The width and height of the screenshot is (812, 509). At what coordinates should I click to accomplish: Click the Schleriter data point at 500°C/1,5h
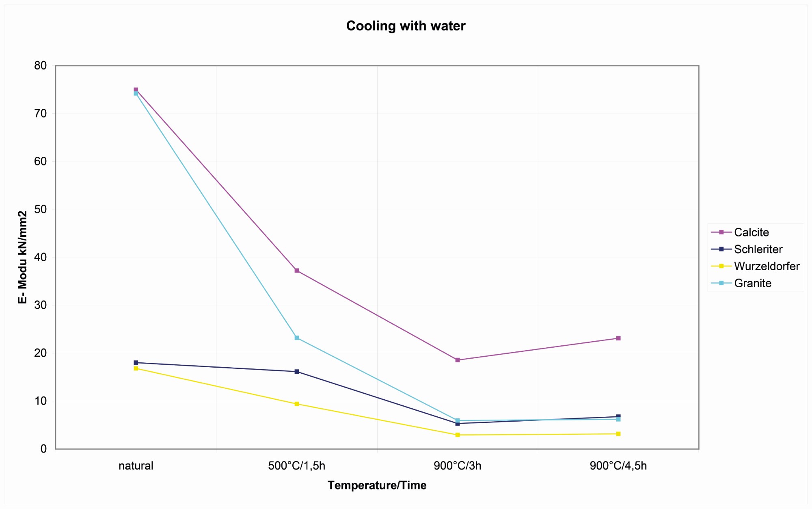[297, 372]
